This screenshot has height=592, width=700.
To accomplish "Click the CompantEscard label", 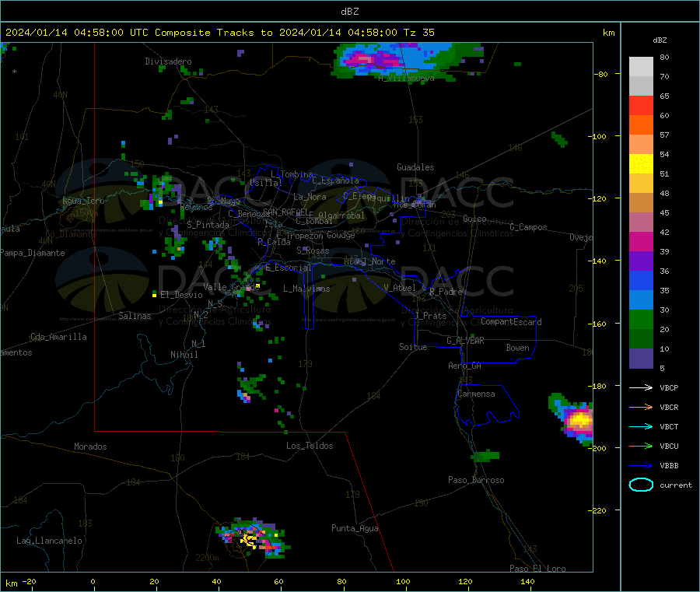I will pos(511,322).
